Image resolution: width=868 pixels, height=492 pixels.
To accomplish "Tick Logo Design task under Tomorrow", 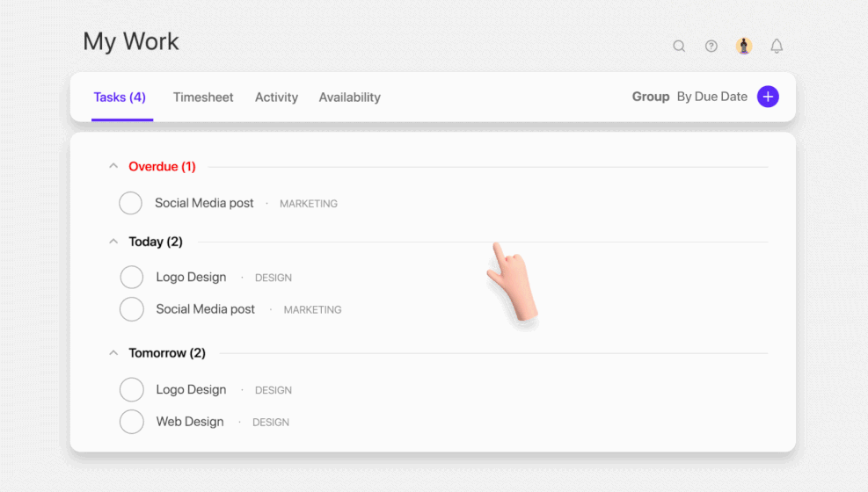I will (132, 390).
